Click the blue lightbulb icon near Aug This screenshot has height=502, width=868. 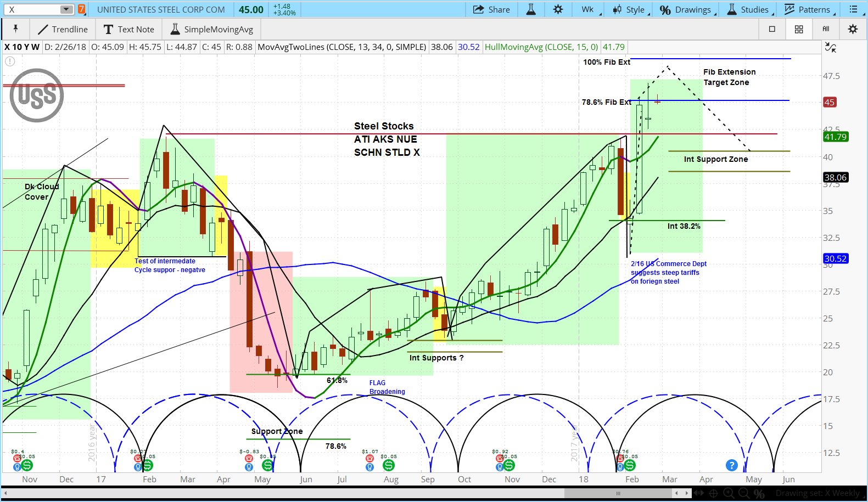(369, 467)
